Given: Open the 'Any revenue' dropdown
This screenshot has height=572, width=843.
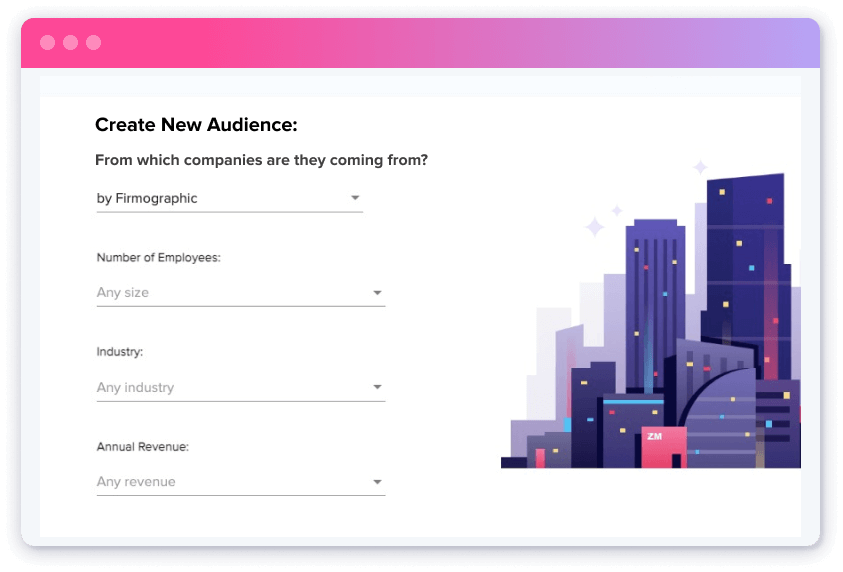Looking at the screenshot, I should click(241, 482).
